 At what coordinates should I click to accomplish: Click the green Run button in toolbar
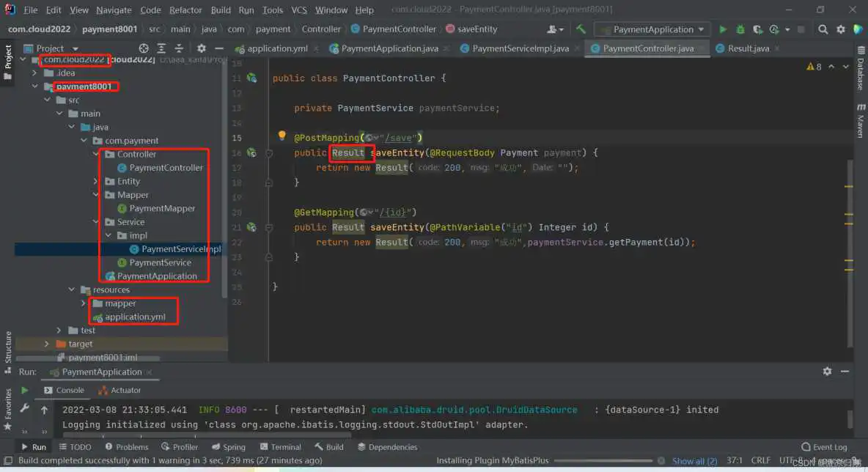[x=723, y=29]
